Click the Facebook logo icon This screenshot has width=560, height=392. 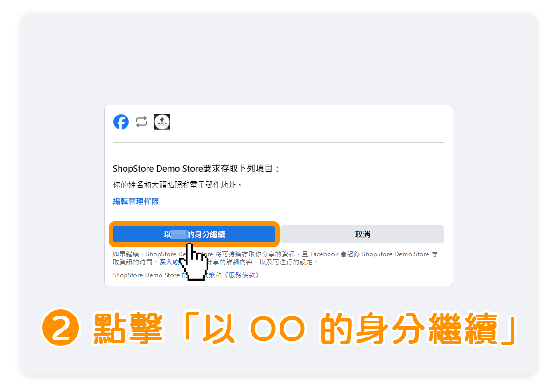[121, 122]
